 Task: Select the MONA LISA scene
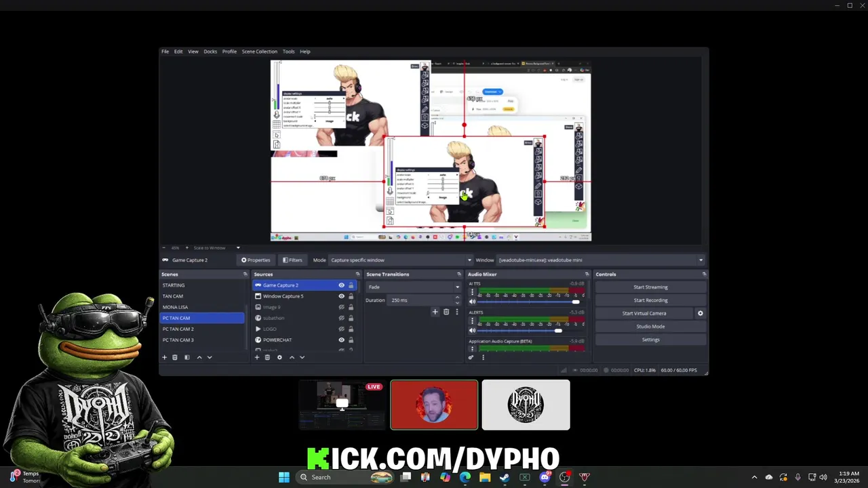(202, 307)
